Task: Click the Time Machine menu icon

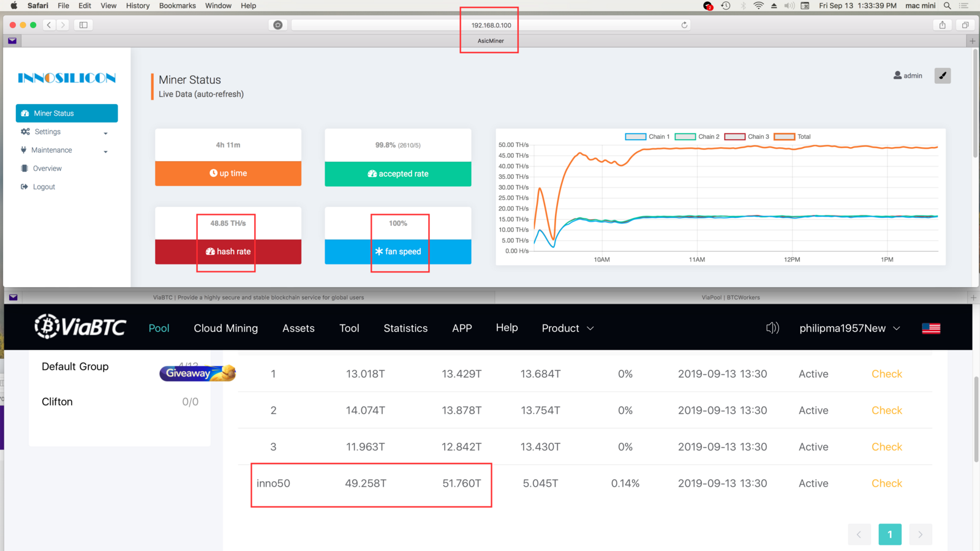Action: tap(726, 6)
